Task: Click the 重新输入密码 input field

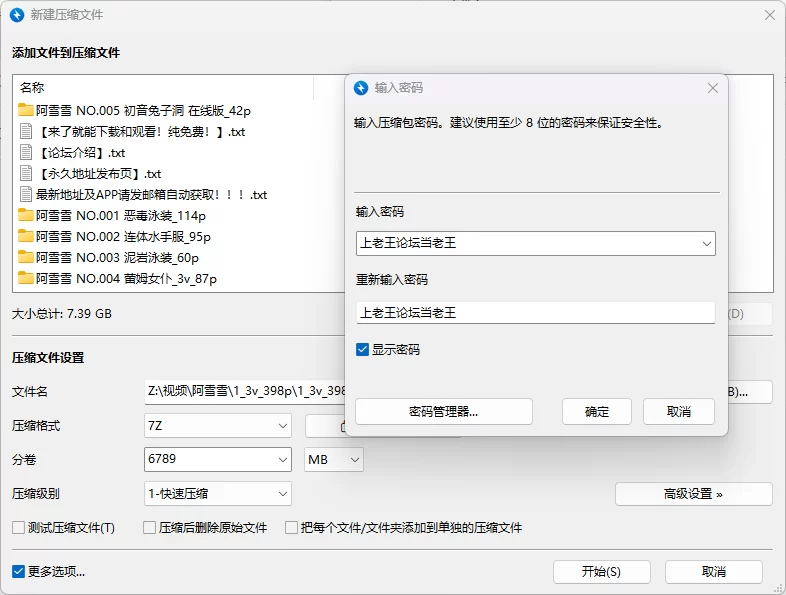Action: (x=535, y=313)
